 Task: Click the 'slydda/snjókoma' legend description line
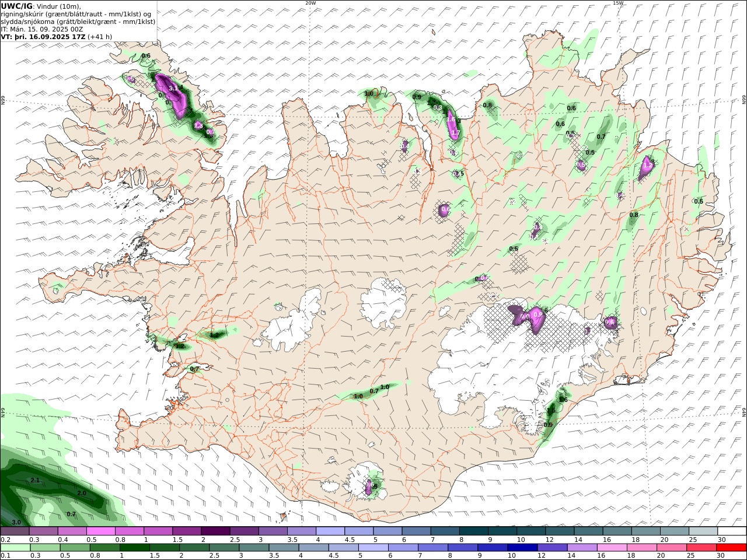(x=78, y=21)
